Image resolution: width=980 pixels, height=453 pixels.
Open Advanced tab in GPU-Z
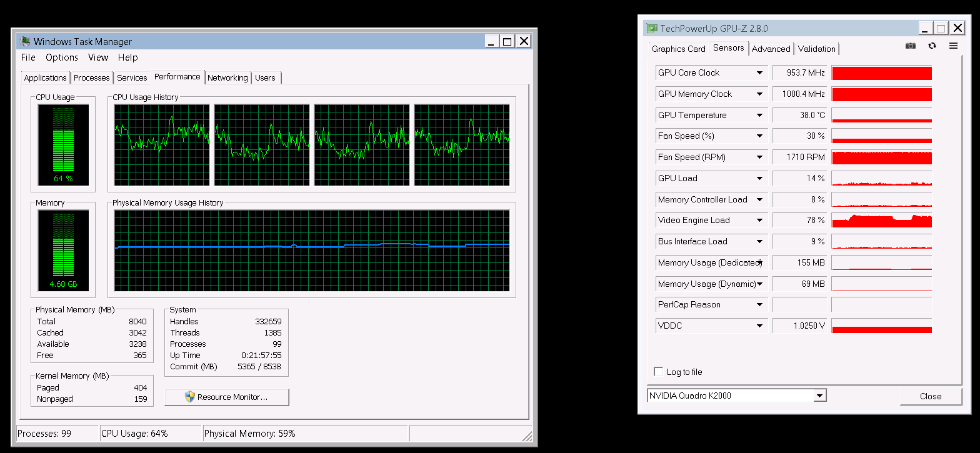click(771, 49)
